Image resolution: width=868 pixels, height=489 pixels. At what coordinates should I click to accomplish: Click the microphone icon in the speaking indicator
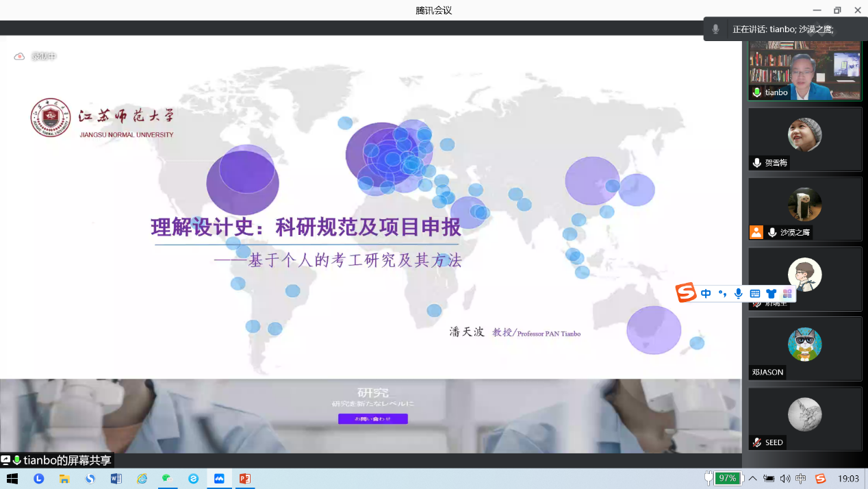(715, 29)
